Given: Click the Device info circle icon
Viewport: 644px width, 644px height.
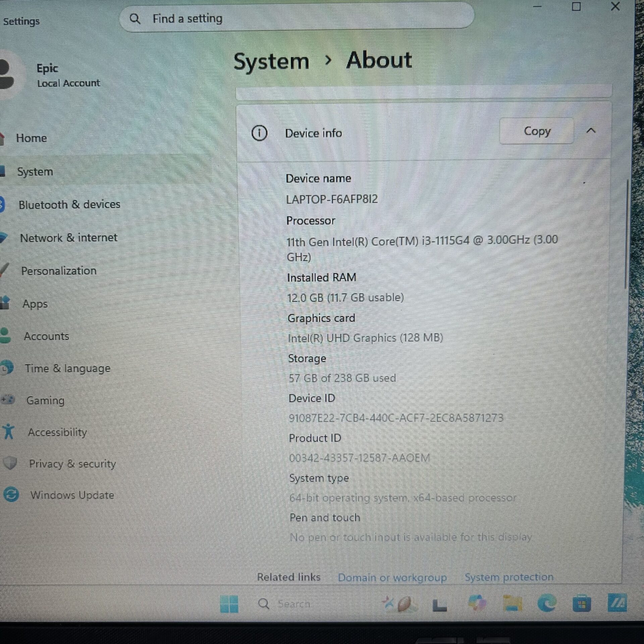Looking at the screenshot, I should click(259, 133).
